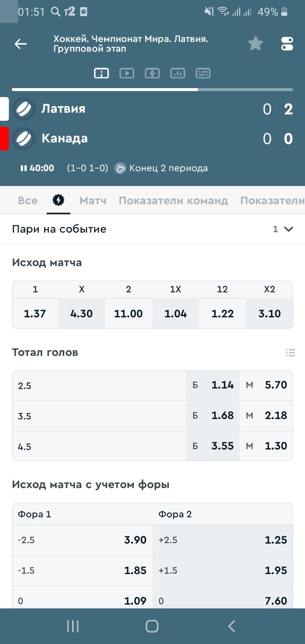The width and height of the screenshot is (305, 644).
Task: Pick total over 3.5 at 1.68
Action: click(x=213, y=416)
